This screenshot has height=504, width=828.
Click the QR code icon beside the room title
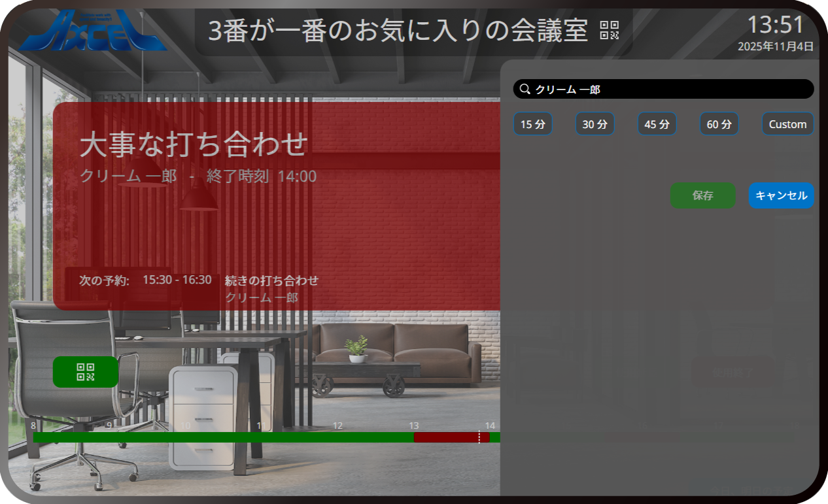pos(609,31)
